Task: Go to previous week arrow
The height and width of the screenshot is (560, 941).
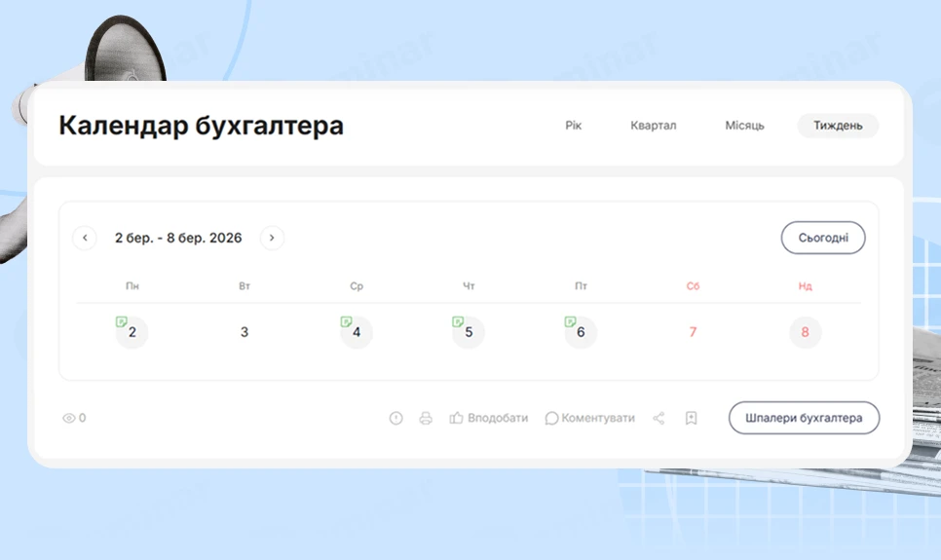Action: [85, 238]
